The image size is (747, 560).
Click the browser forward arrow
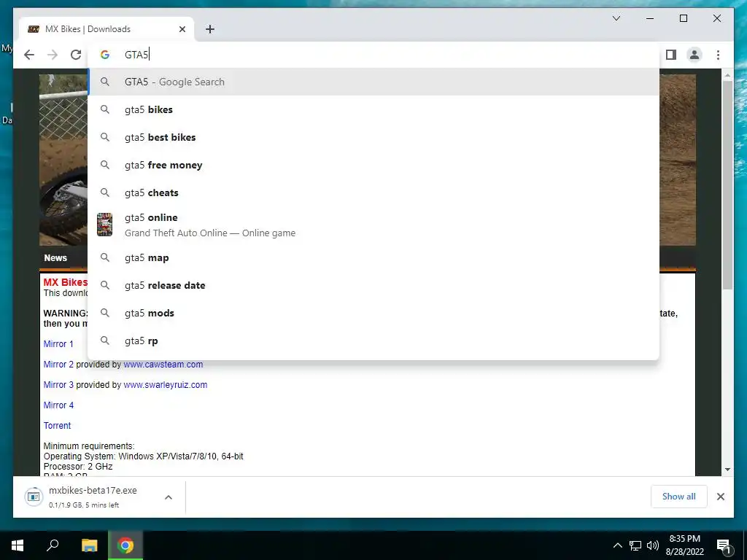[x=53, y=55]
